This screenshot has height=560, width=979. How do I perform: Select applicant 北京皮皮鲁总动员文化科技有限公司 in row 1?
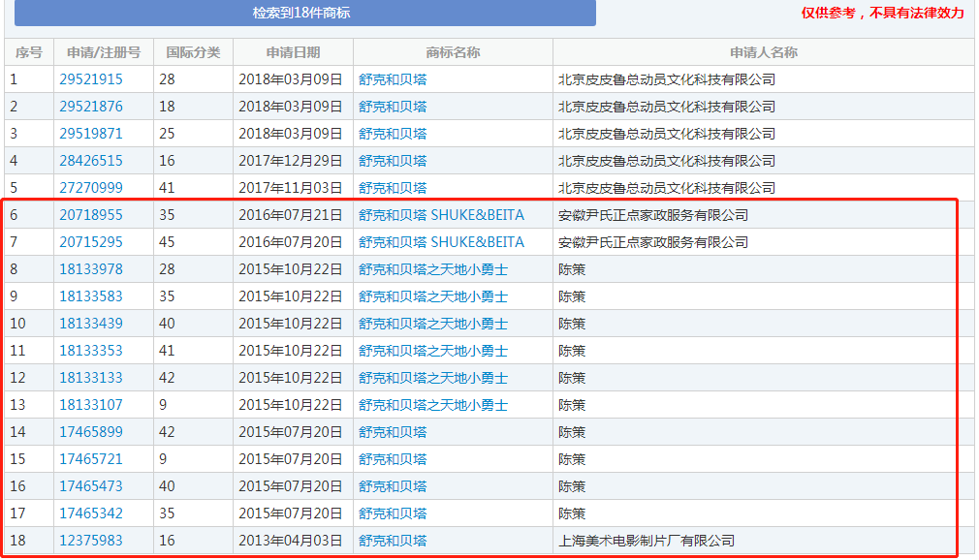click(x=667, y=79)
